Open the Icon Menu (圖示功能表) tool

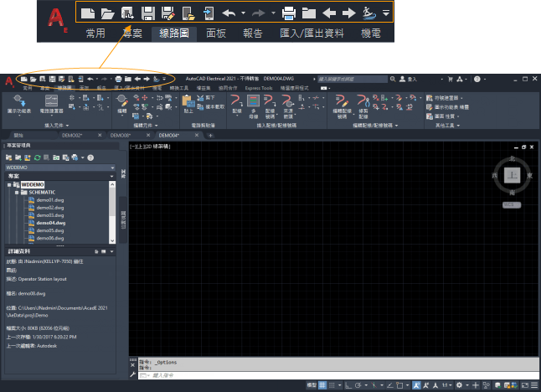point(19,104)
